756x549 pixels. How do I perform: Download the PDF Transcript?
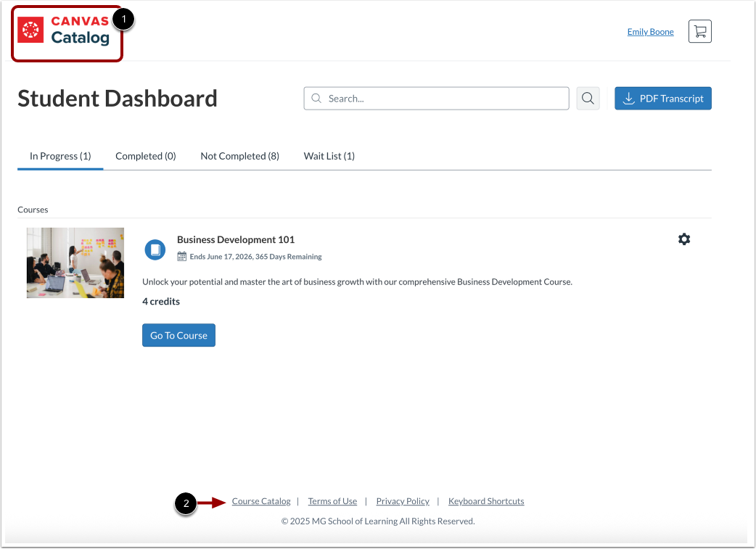click(662, 99)
